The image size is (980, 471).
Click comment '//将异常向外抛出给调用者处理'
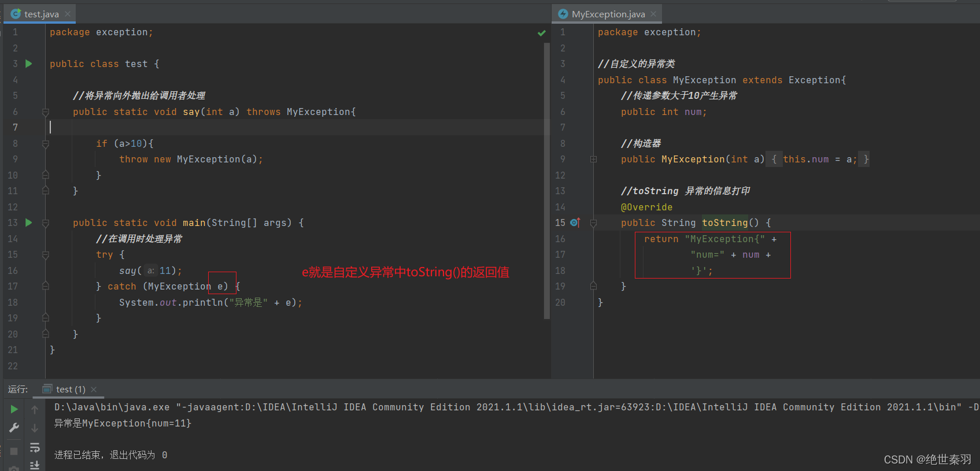click(139, 95)
